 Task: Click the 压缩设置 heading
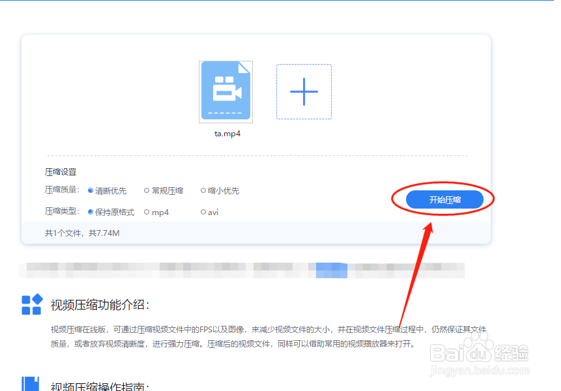(x=60, y=172)
